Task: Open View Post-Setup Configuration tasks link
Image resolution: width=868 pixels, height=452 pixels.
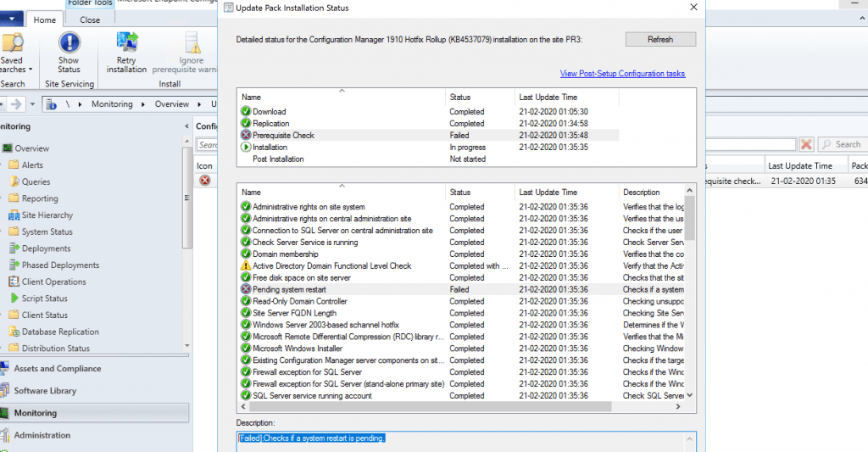Action: coord(622,73)
